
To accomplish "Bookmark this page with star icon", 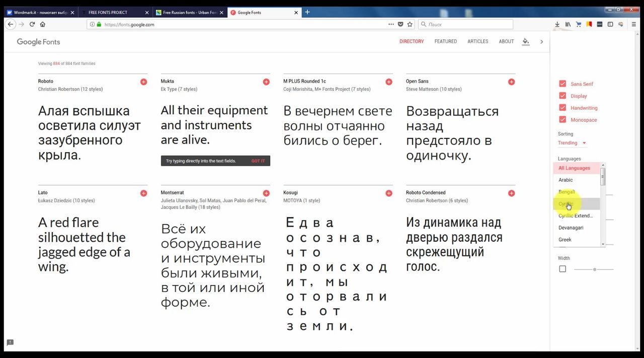I will click(x=410, y=24).
